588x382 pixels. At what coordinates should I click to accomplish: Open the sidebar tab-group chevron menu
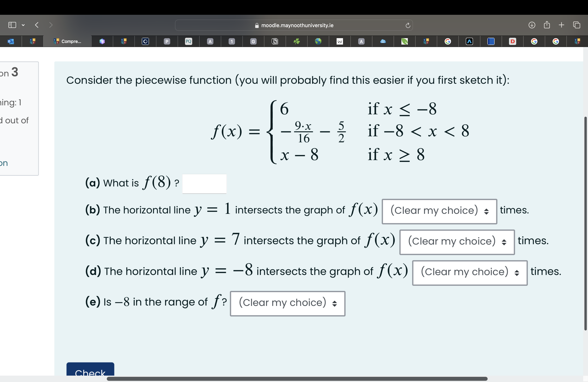[x=23, y=25]
